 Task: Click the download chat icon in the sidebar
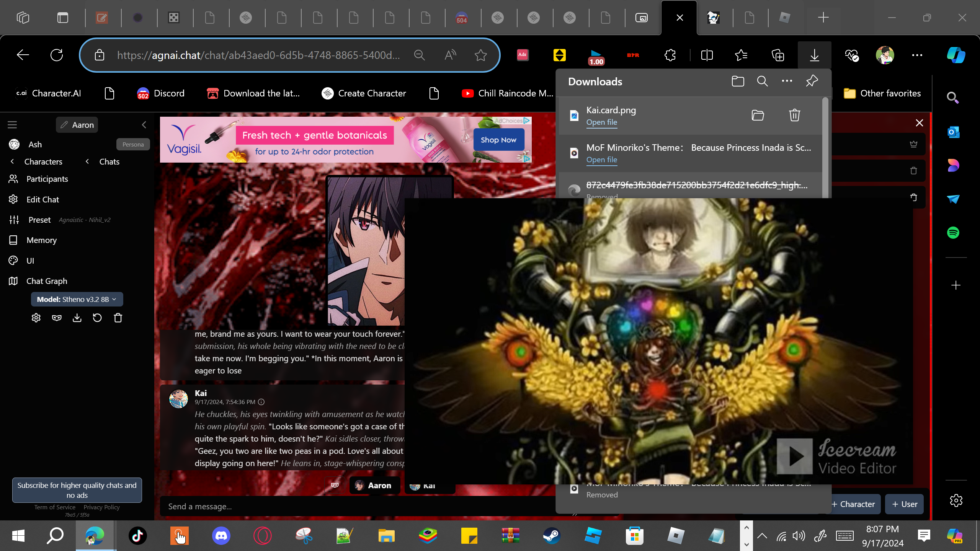77,318
